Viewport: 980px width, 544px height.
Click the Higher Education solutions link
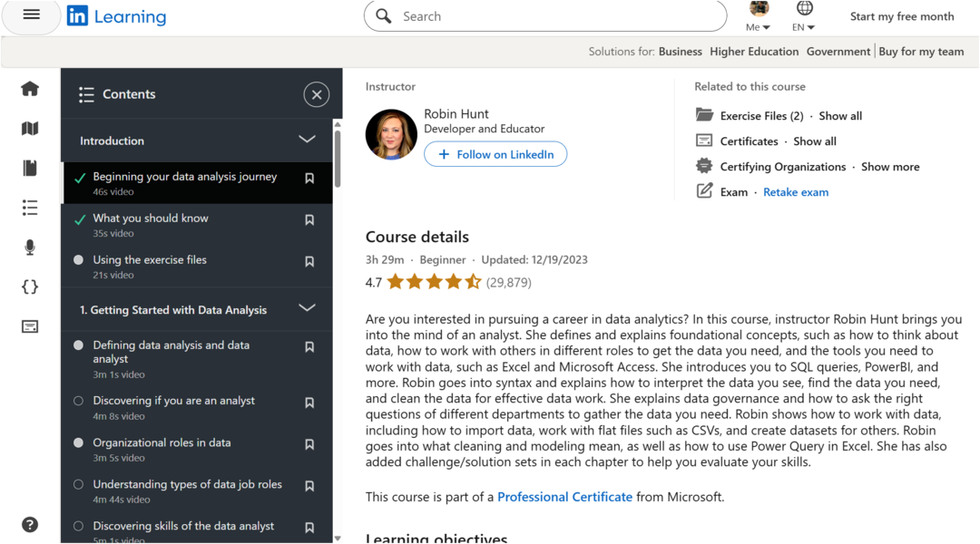pyautogui.click(x=754, y=52)
